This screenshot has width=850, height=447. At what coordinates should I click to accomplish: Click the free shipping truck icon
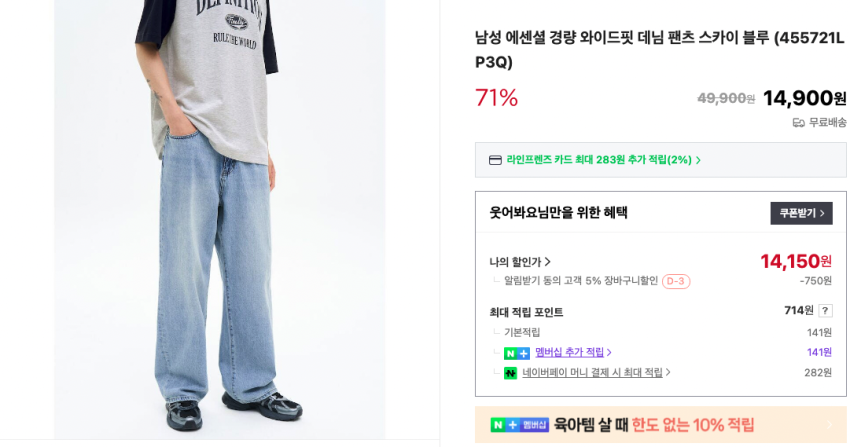click(799, 123)
